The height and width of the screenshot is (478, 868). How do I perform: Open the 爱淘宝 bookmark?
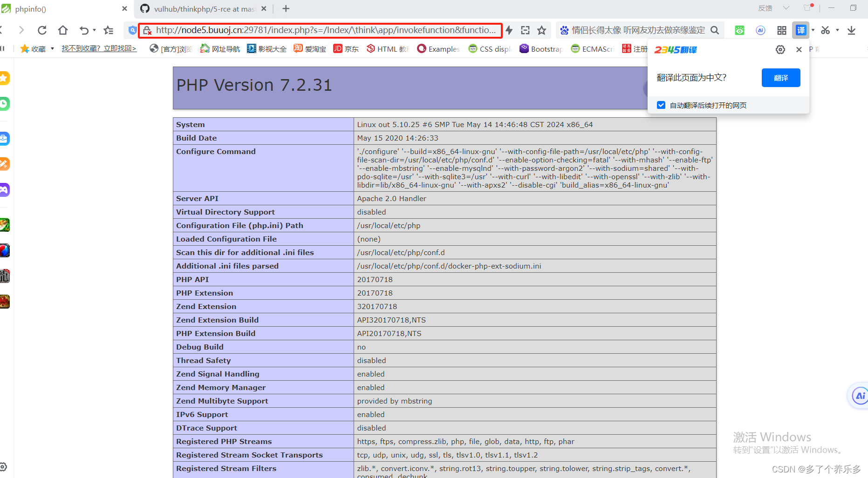click(310, 48)
